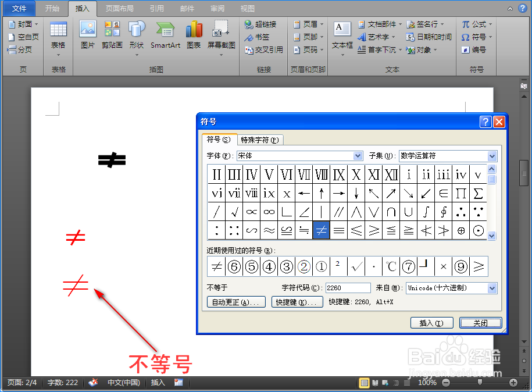Select the 页面布局 ribbon tab
Viewport: 532px width, 392px height.
[119, 8]
